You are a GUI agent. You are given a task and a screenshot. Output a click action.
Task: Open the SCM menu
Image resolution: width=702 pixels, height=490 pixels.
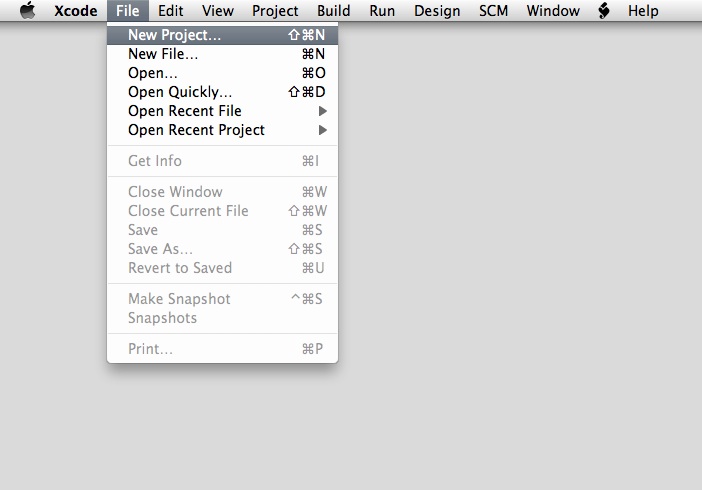coord(493,10)
